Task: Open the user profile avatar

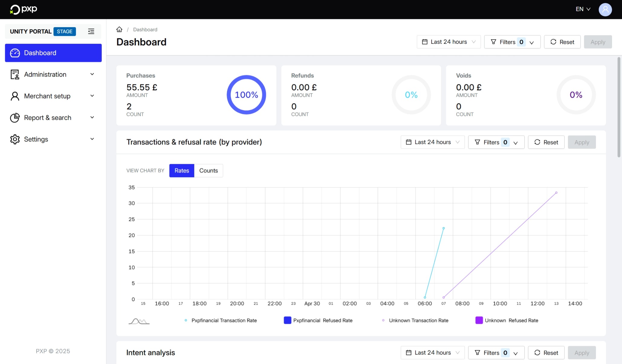Action: [605, 9]
